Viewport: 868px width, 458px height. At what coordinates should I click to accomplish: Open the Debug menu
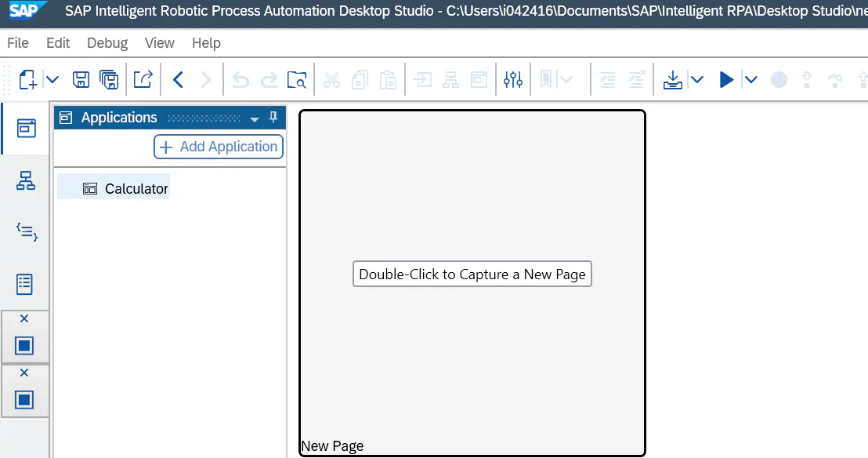click(x=107, y=42)
